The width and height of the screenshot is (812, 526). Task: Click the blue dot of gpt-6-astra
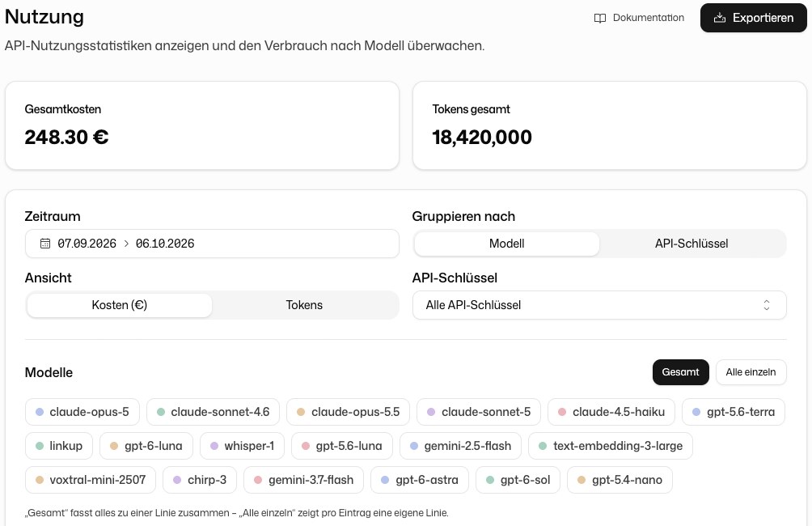(385, 480)
